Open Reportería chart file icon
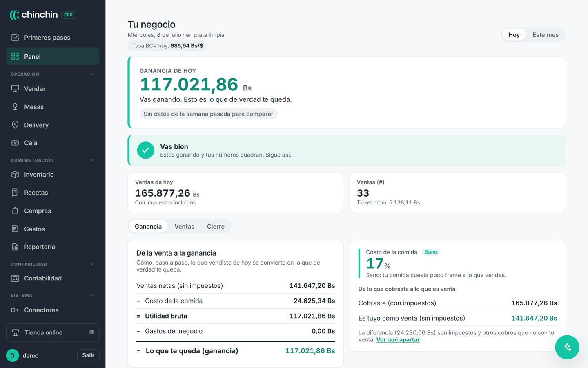The image size is (588, 368). point(15,247)
